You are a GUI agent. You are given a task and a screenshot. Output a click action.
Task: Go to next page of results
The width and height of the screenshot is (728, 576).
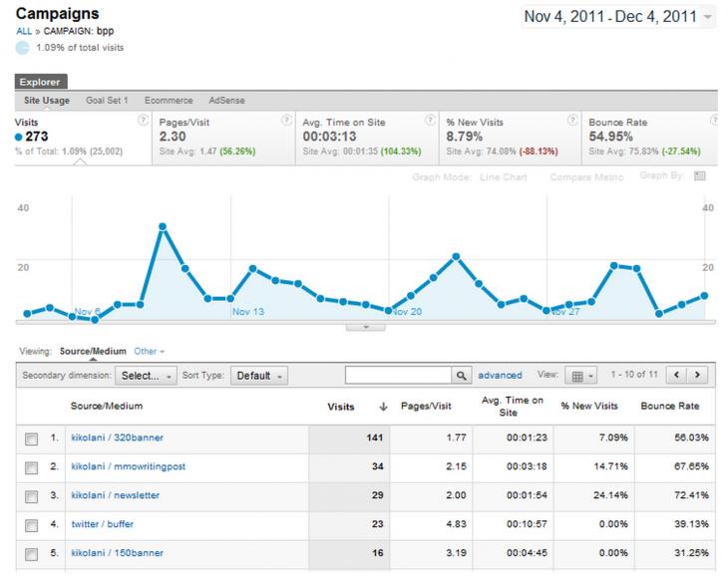click(x=697, y=375)
